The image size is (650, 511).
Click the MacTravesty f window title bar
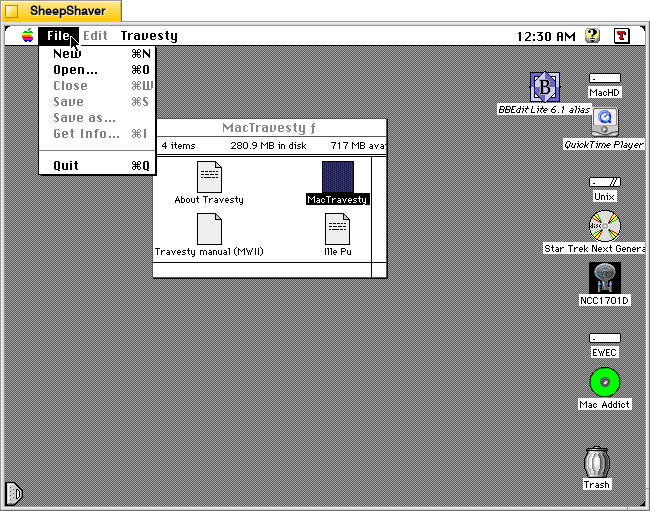pos(270,128)
